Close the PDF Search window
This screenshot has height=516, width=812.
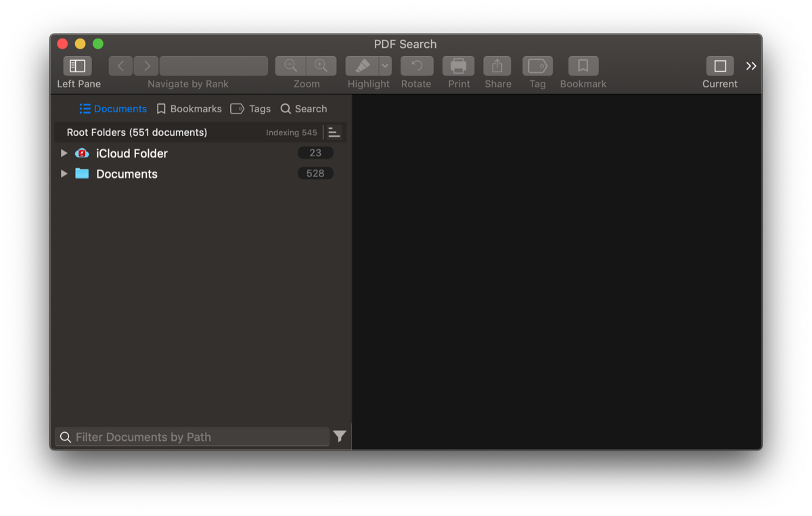pyautogui.click(x=62, y=44)
